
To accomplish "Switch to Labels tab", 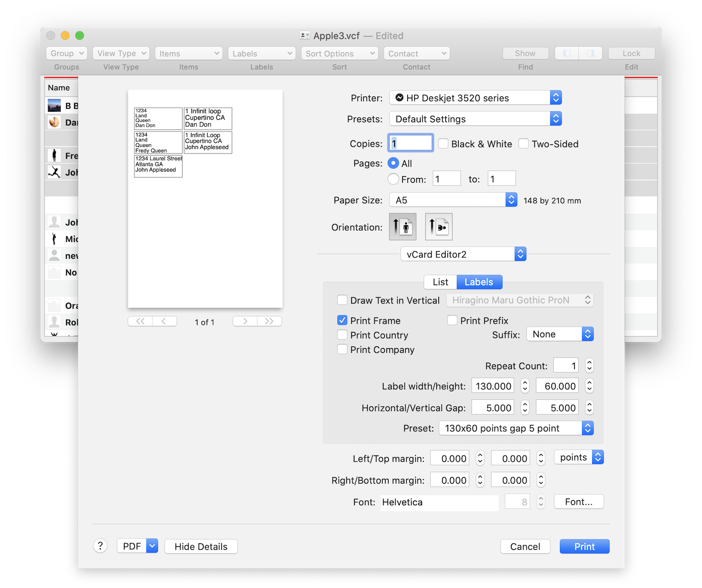I will (x=479, y=282).
